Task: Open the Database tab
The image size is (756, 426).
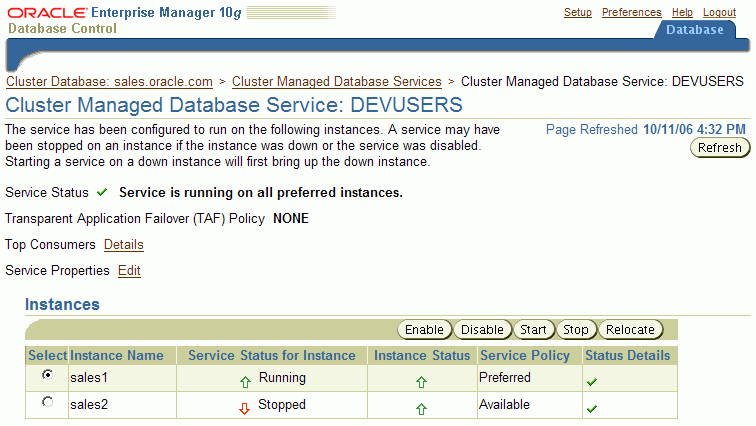Action: [x=694, y=30]
